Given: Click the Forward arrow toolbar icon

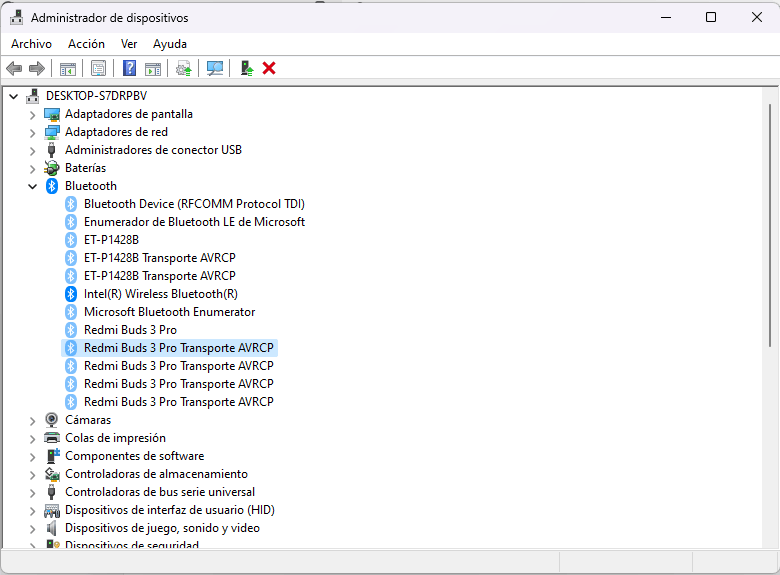Looking at the screenshot, I should (37, 68).
